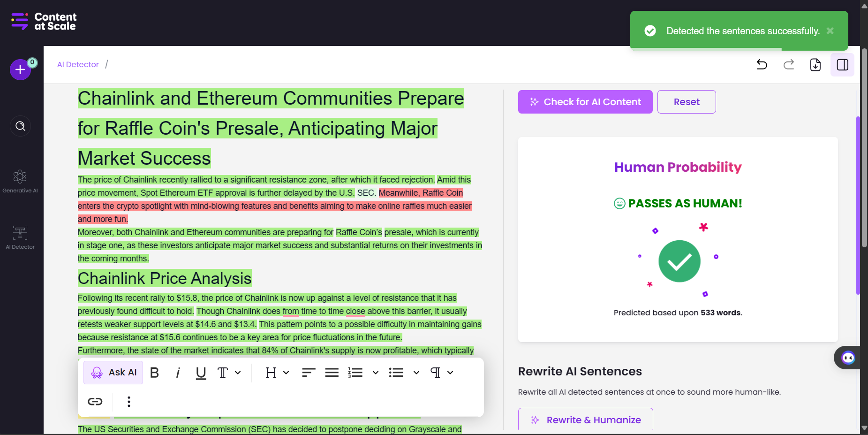This screenshot has width=868, height=435.
Task: Click the notification count badge '0'
Action: (x=32, y=62)
